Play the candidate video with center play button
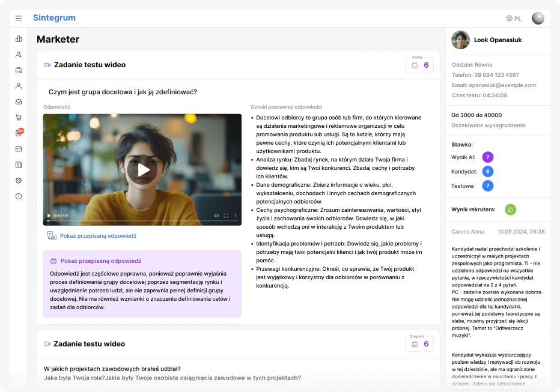This screenshot has height=392, width=560. (142, 170)
